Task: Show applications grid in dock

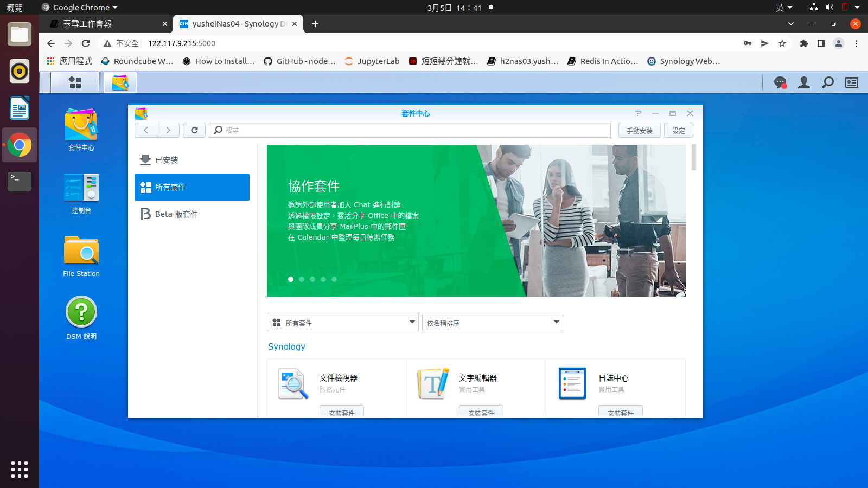Action: tap(20, 470)
